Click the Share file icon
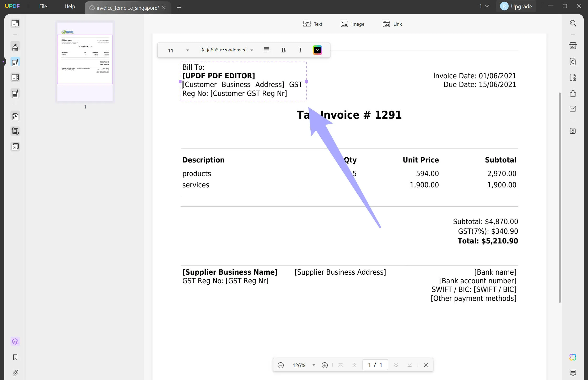The image size is (588, 380). [x=573, y=93]
